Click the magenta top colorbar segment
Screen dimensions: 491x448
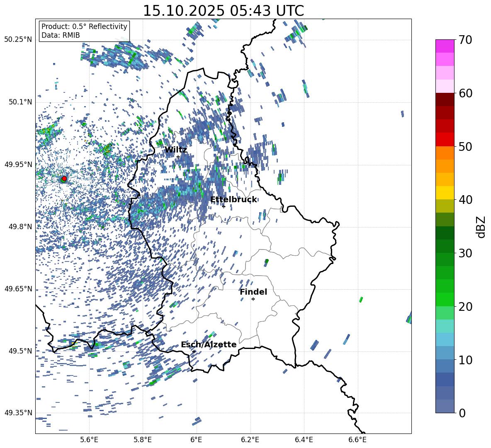[x=445, y=46]
